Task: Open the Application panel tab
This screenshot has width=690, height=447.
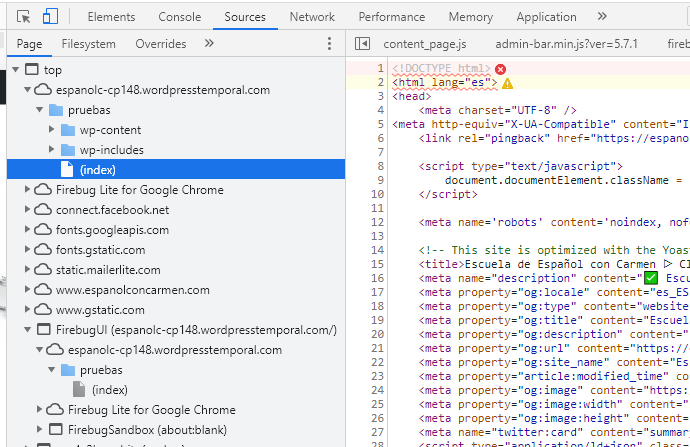Action: [x=546, y=17]
